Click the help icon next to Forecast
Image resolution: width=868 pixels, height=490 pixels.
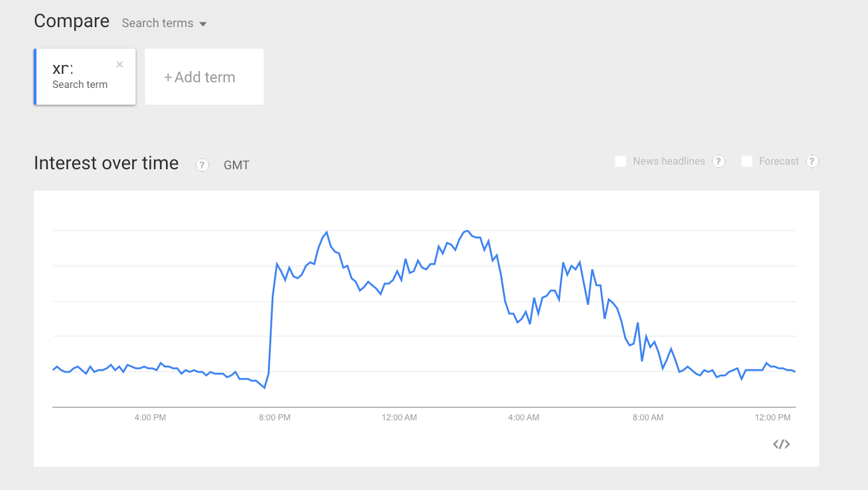(x=812, y=161)
